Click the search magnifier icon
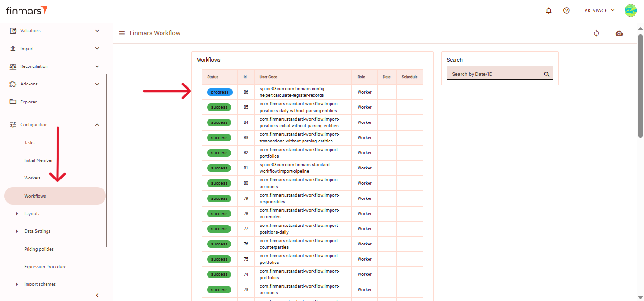The image size is (644, 301). pos(547,74)
